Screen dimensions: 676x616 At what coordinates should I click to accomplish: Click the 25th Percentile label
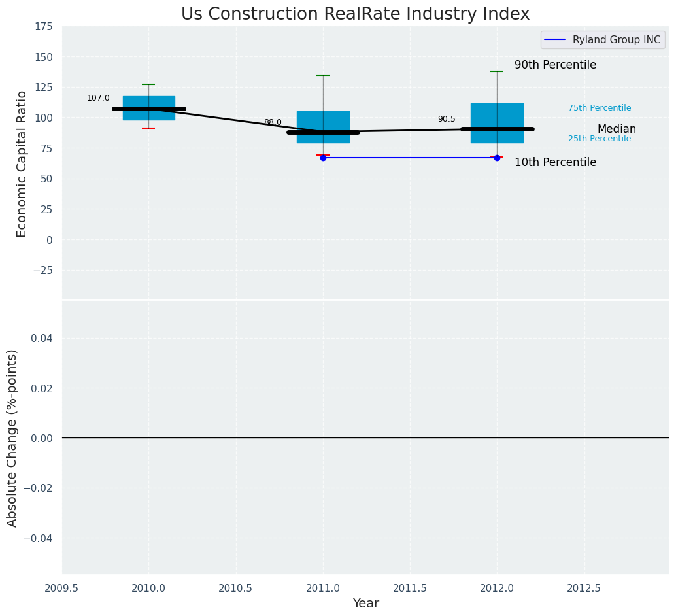[x=600, y=139]
